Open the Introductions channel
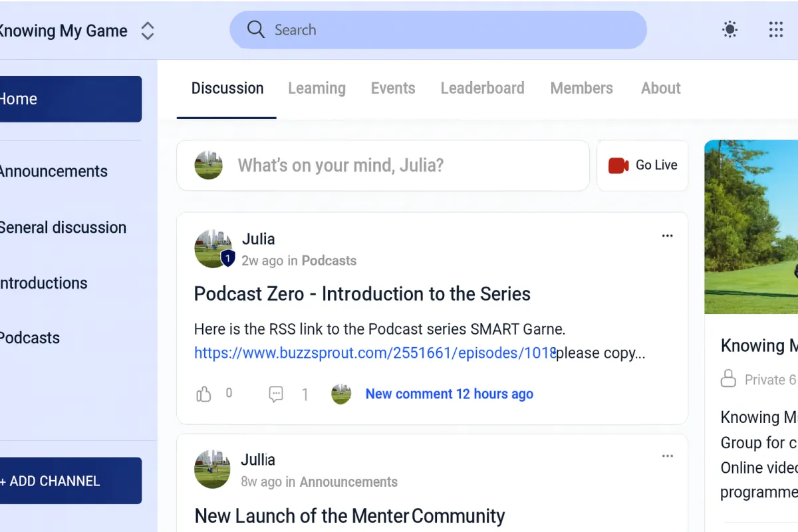The height and width of the screenshot is (532, 798). (x=43, y=283)
